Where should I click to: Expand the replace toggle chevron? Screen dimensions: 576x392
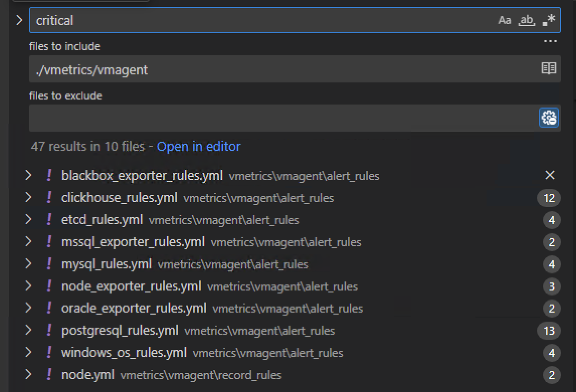19,20
